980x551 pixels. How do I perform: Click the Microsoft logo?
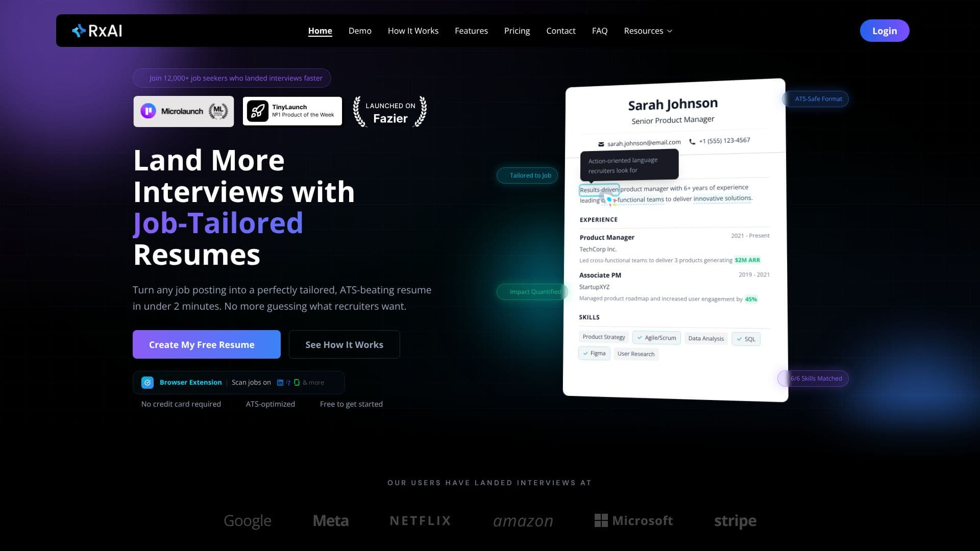click(633, 520)
